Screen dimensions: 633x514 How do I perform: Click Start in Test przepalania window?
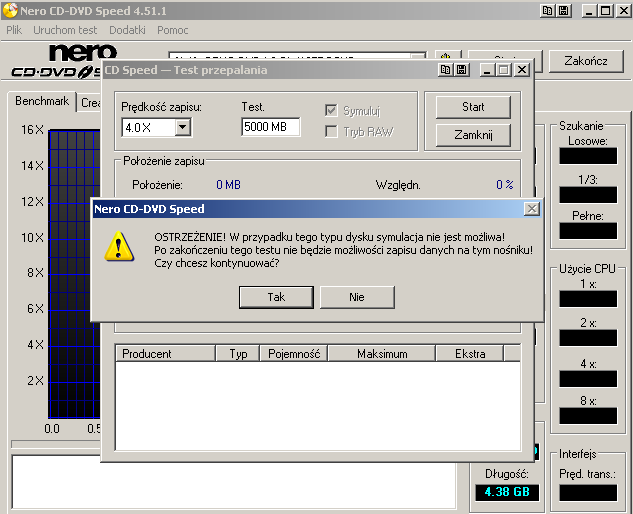(473, 107)
